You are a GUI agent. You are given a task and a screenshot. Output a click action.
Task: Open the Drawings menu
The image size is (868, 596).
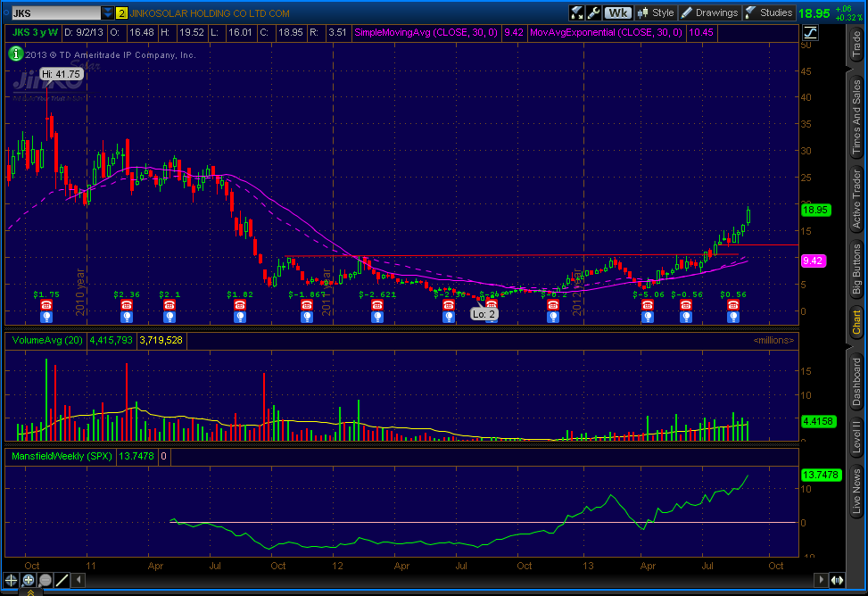[710, 12]
